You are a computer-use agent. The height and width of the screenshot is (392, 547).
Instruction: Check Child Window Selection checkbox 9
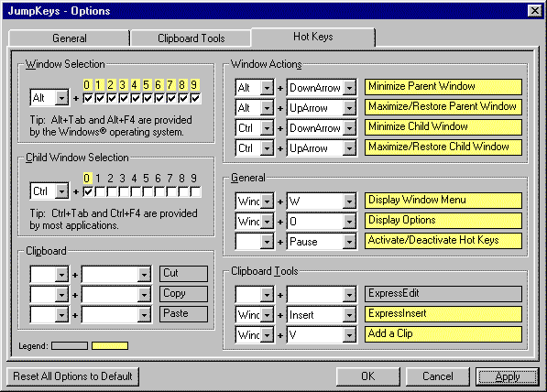click(195, 191)
